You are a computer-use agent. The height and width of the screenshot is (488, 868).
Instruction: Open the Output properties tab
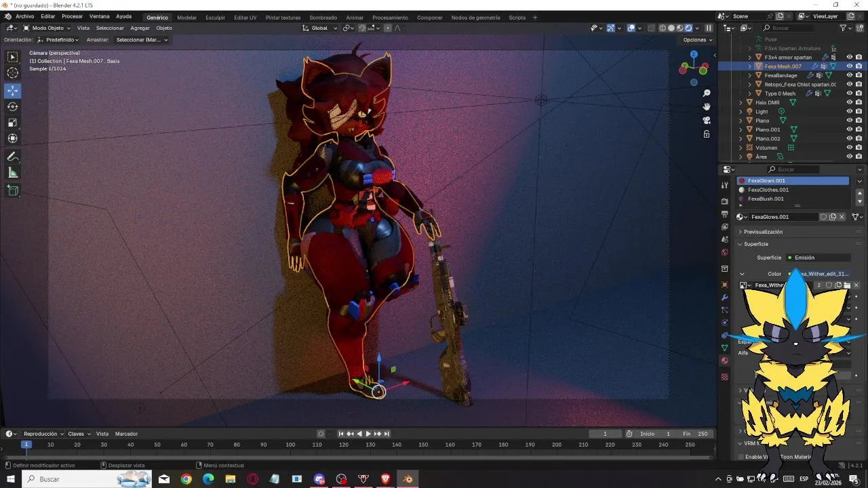pos(725,214)
